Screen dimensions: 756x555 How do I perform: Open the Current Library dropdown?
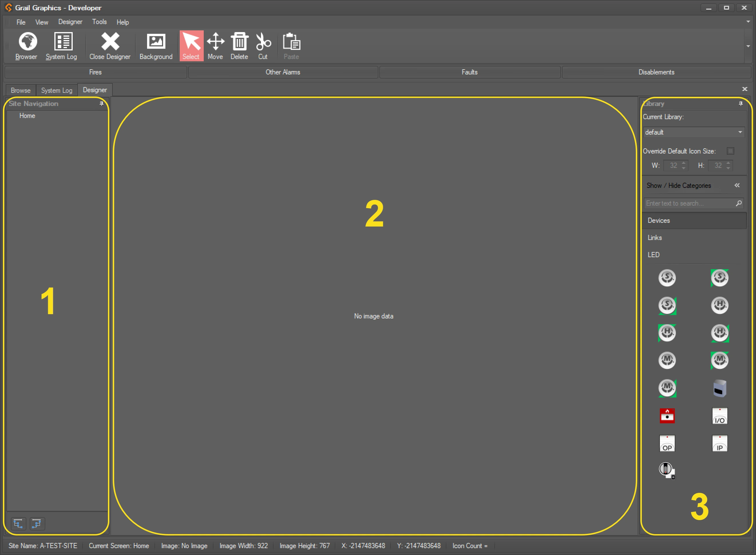(x=694, y=132)
